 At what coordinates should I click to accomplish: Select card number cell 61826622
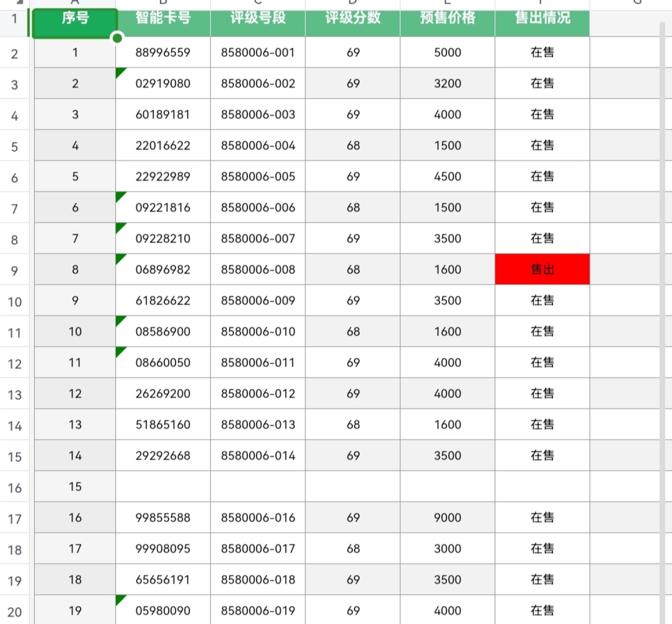[163, 300]
